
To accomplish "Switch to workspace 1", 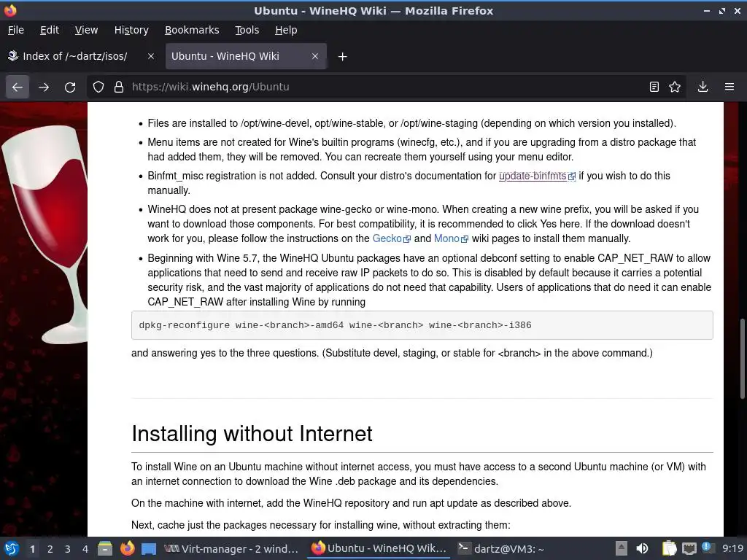I will [x=32, y=549].
